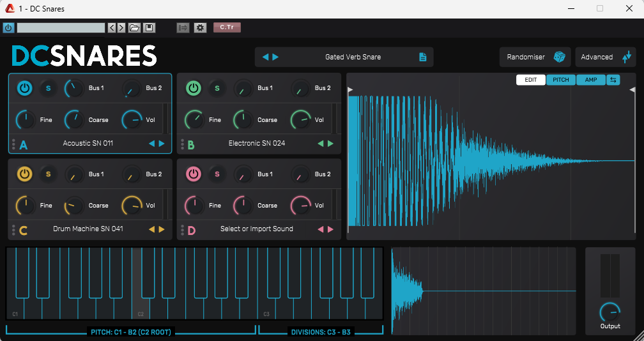
Task: Open plugin settings gear icon
Action: (x=200, y=27)
